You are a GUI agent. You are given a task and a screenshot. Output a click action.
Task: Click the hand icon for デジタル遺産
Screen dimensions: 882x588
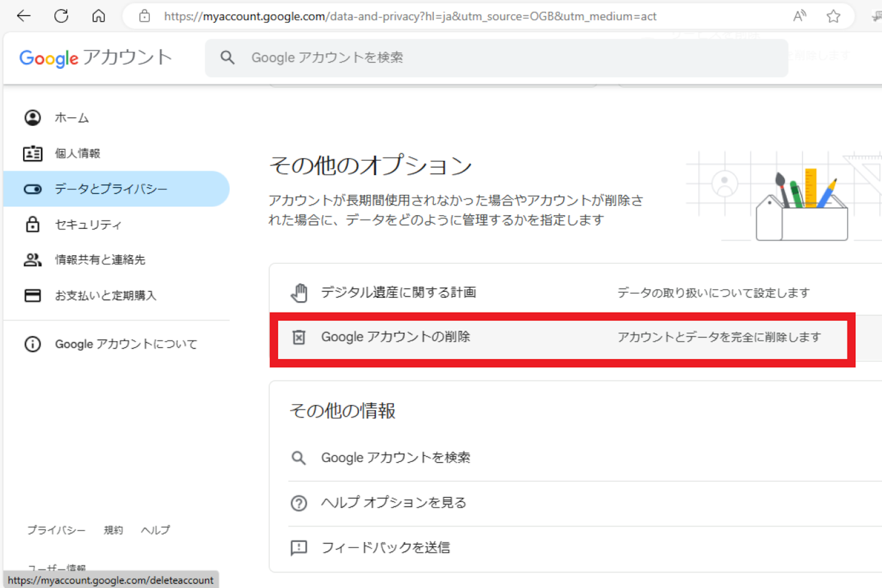click(x=299, y=293)
